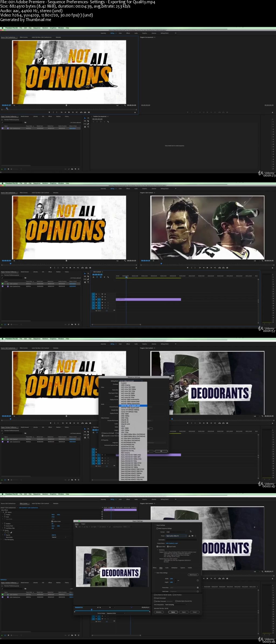Image resolution: width=276 pixels, height=644 pixels.
Task: Toggle Composite in Linear Color checkbox
Action: pos(102,436)
